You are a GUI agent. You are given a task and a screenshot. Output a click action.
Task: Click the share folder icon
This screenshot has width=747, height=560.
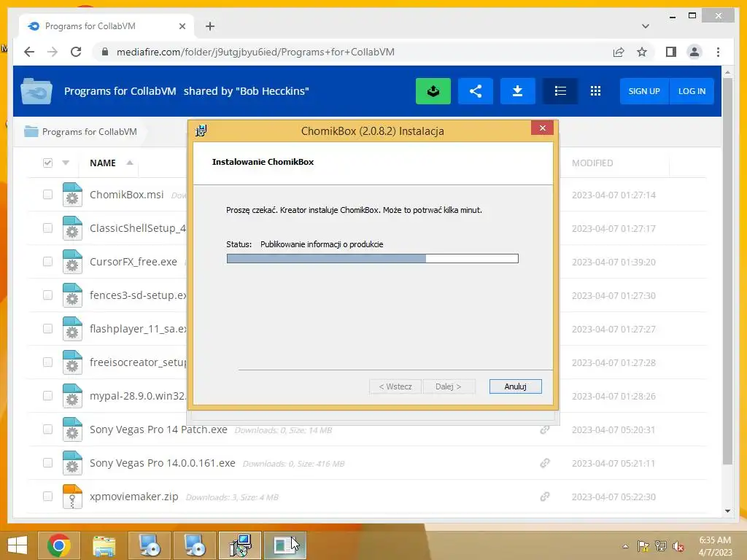(476, 91)
